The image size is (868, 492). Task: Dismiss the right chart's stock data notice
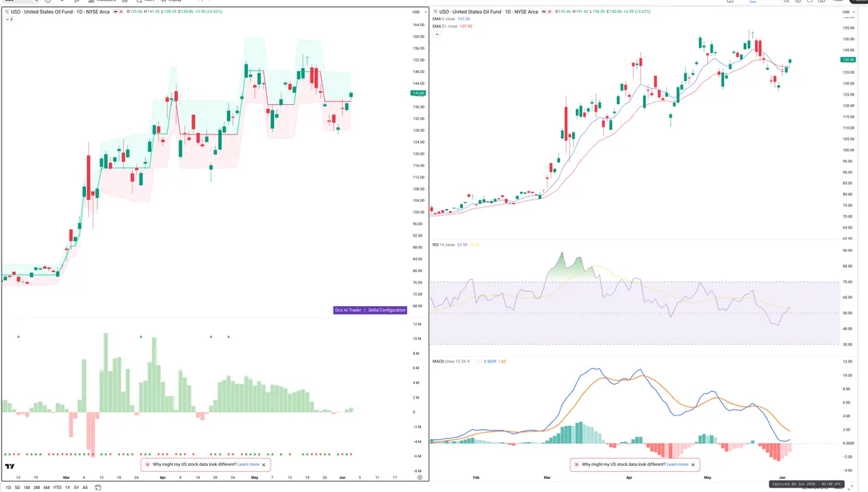(694, 465)
